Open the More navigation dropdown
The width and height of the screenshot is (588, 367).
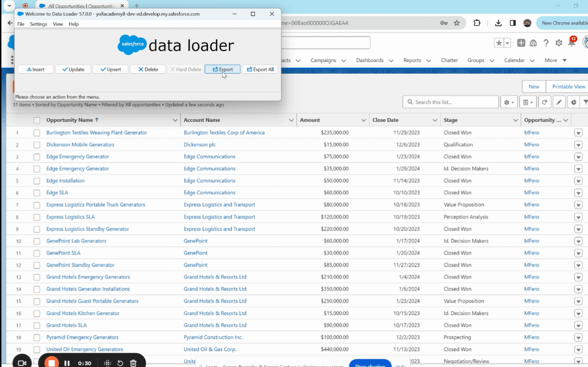point(556,60)
